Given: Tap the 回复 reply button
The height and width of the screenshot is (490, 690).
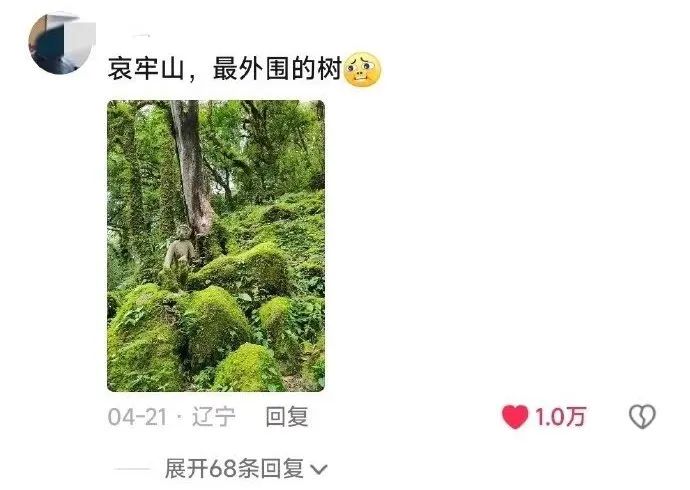Looking at the screenshot, I should [x=286, y=417].
